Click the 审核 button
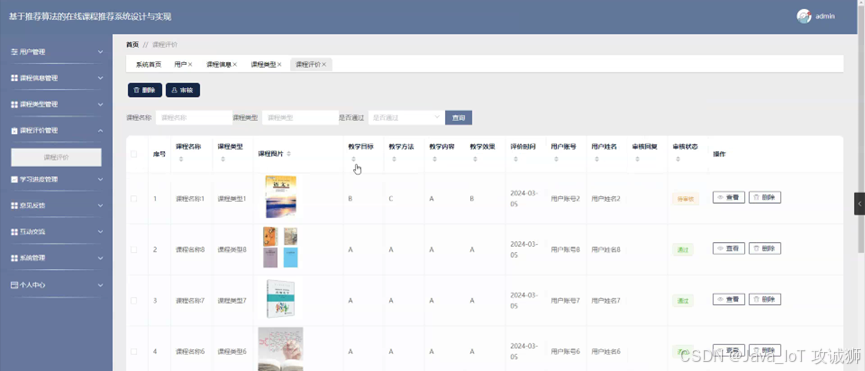The height and width of the screenshot is (371, 865). click(x=183, y=90)
